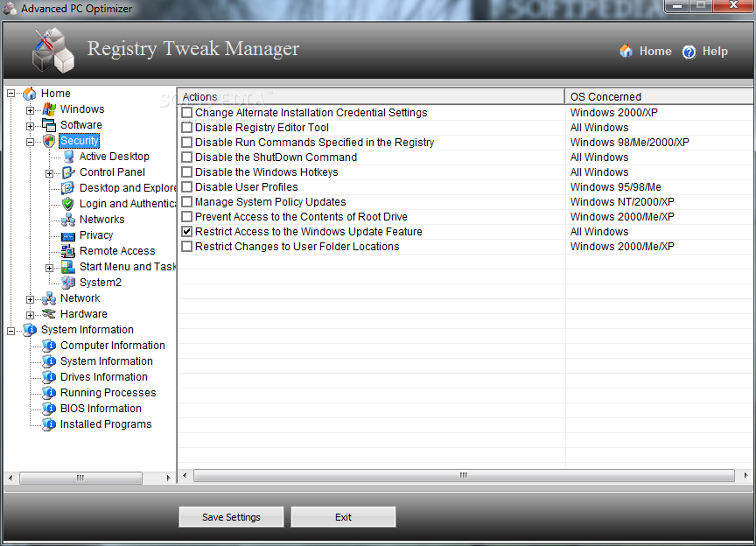
Task: Click the Home house icon in header
Action: coord(626,51)
